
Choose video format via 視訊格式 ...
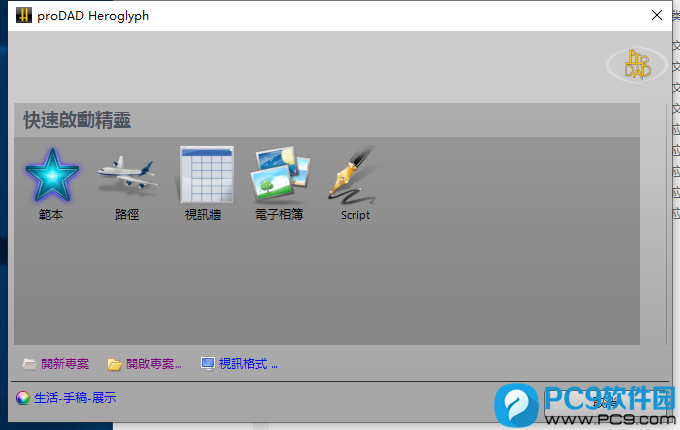(x=248, y=364)
